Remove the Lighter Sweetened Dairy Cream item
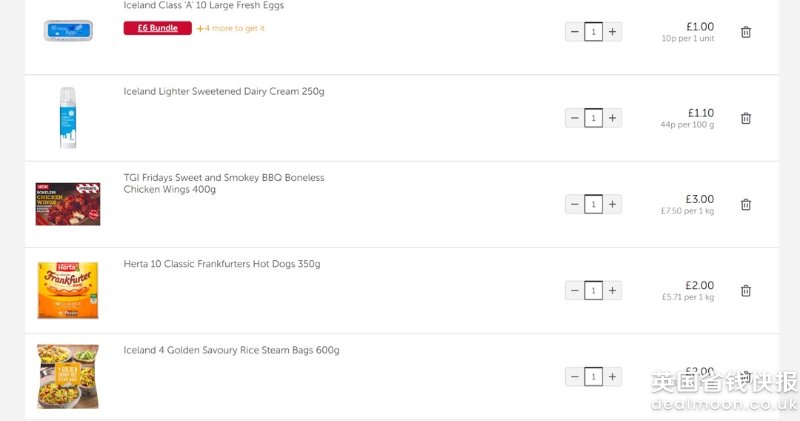 click(x=745, y=118)
